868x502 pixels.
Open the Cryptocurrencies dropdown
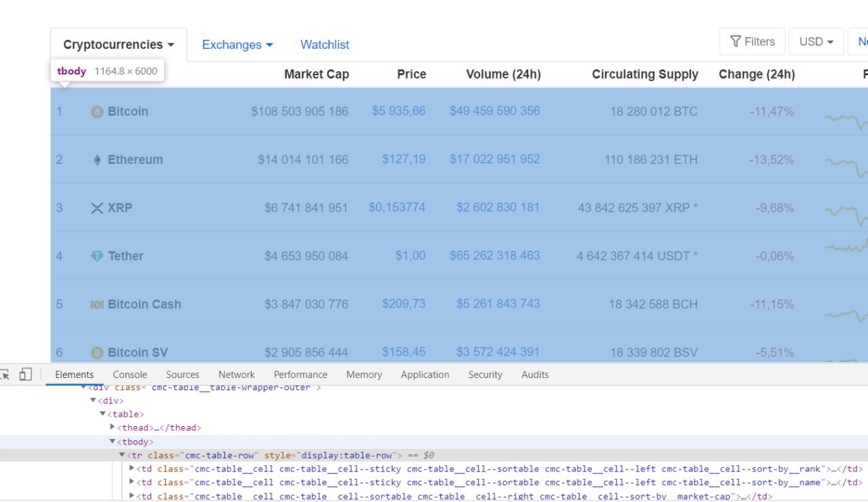119,45
